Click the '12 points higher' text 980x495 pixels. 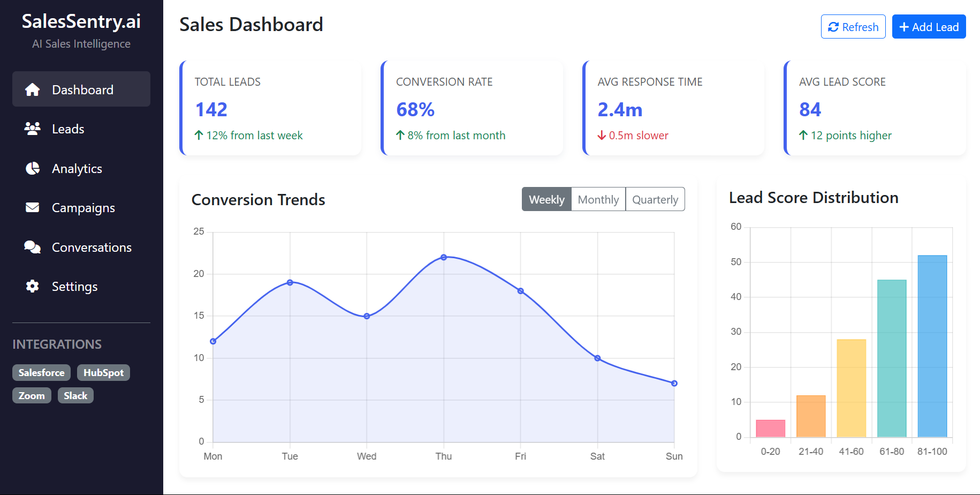coord(851,135)
